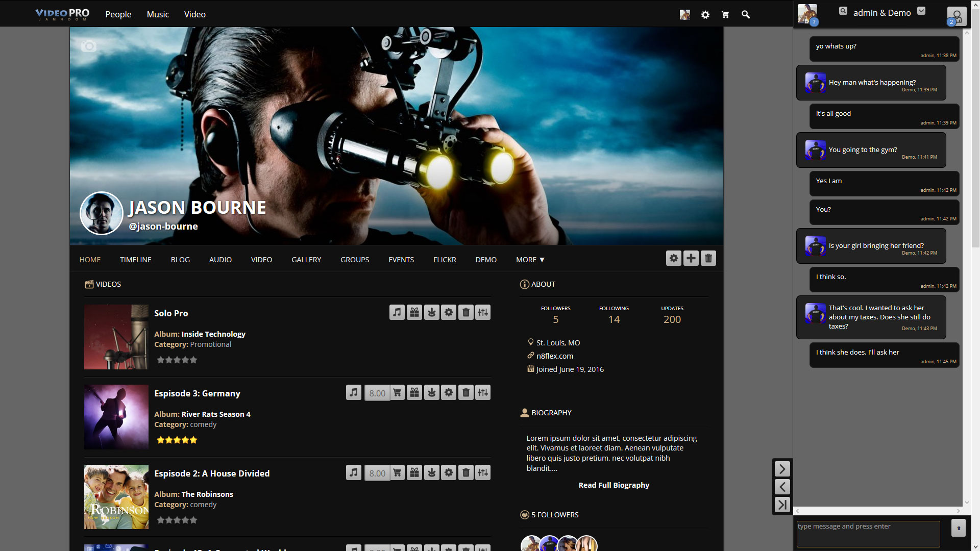Delete A House Divided with trash icon

tap(466, 472)
